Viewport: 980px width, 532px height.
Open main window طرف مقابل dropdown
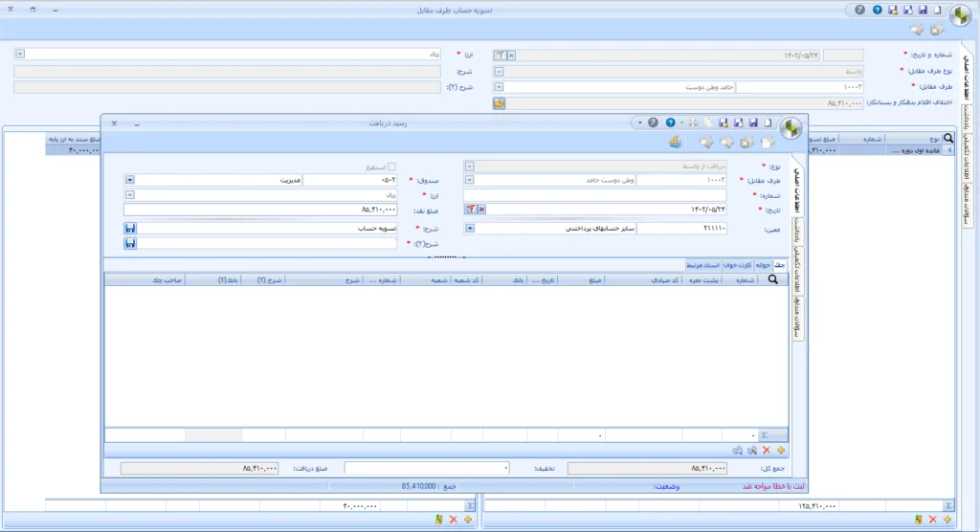(499, 87)
